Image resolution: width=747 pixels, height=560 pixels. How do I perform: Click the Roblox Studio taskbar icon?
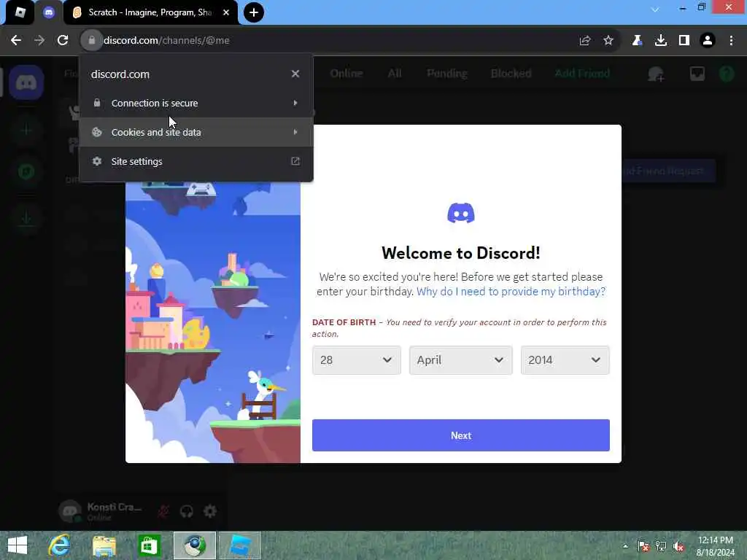click(239, 545)
